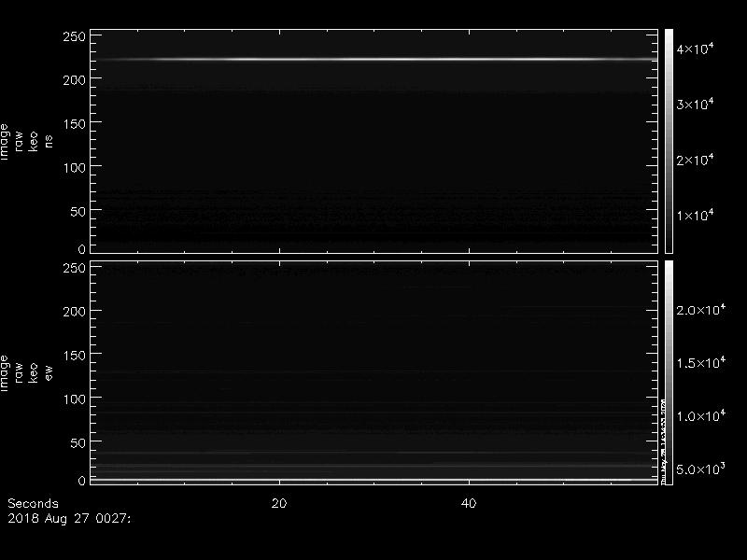
Task: Click the x-axis tick label 20
Action: 279,503
